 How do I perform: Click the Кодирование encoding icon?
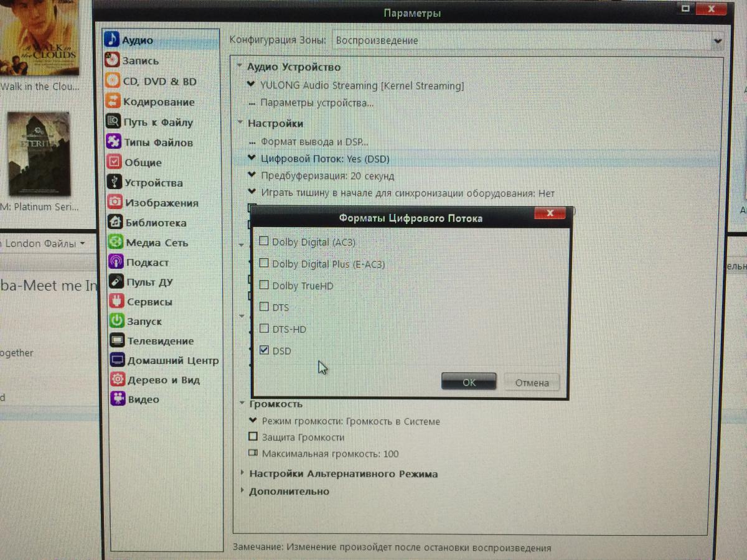[x=113, y=101]
